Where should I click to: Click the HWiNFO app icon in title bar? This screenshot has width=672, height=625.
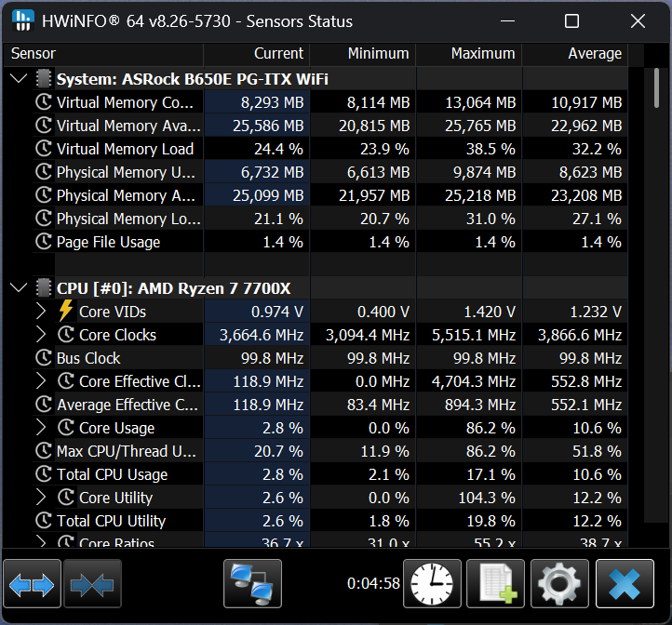[x=23, y=21]
